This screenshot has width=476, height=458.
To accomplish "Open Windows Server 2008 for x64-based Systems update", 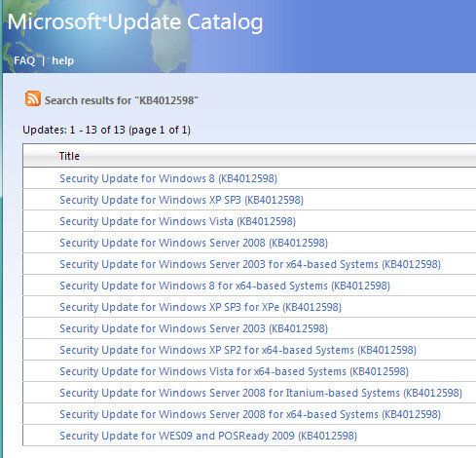I will click(x=250, y=414).
